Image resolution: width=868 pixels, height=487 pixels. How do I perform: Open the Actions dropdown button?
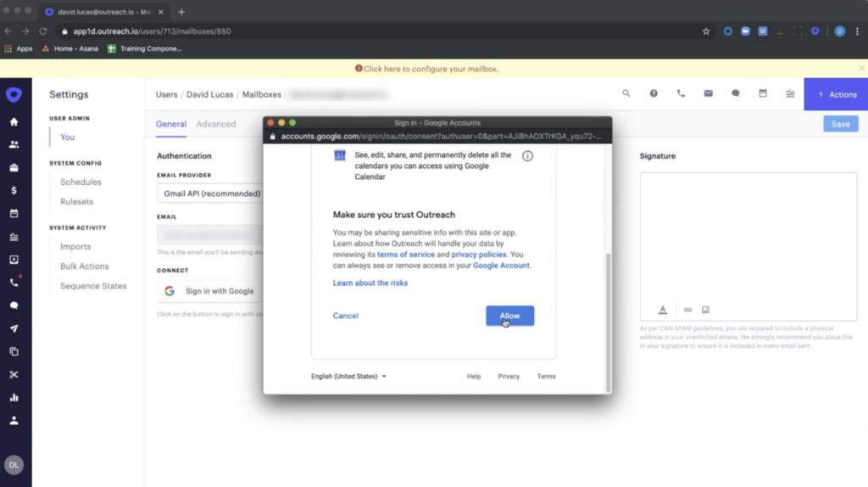point(836,94)
